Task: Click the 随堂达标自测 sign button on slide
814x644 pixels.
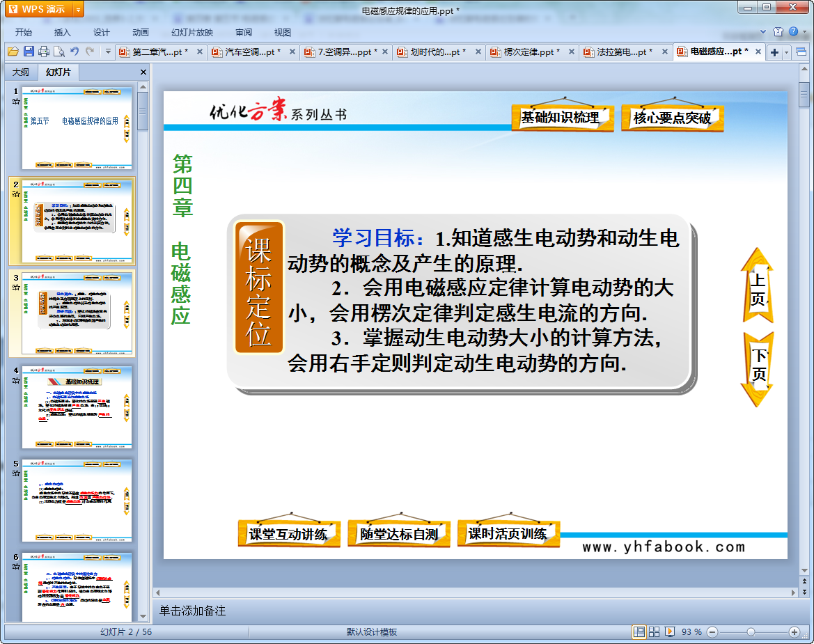Action: pyautogui.click(x=399, y=533)
